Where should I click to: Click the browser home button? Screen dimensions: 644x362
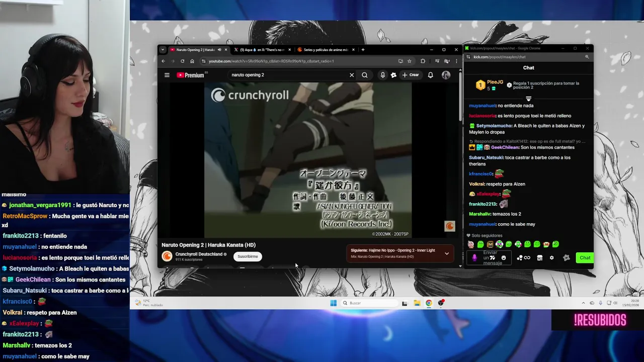(x=192, y=61)
